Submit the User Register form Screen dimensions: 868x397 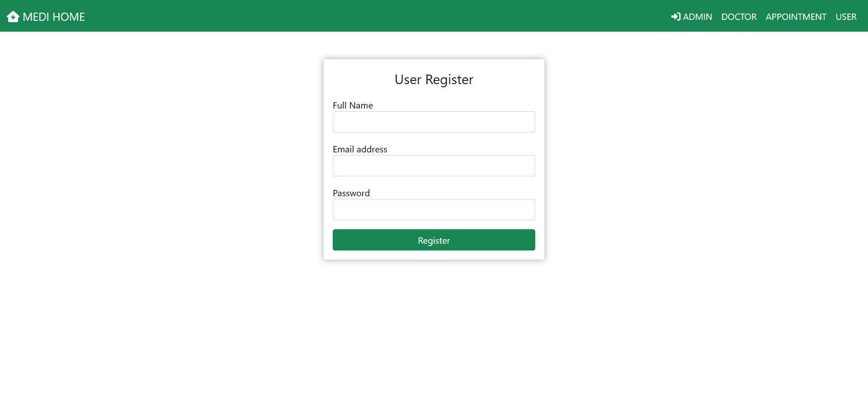pos(434,240)
